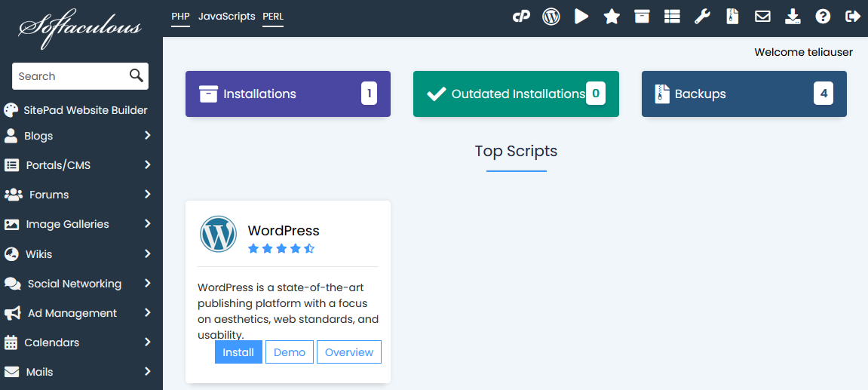Screen dimensions: 868x390
Task: Expand the Forums category chevron
Action: point(148,194)
